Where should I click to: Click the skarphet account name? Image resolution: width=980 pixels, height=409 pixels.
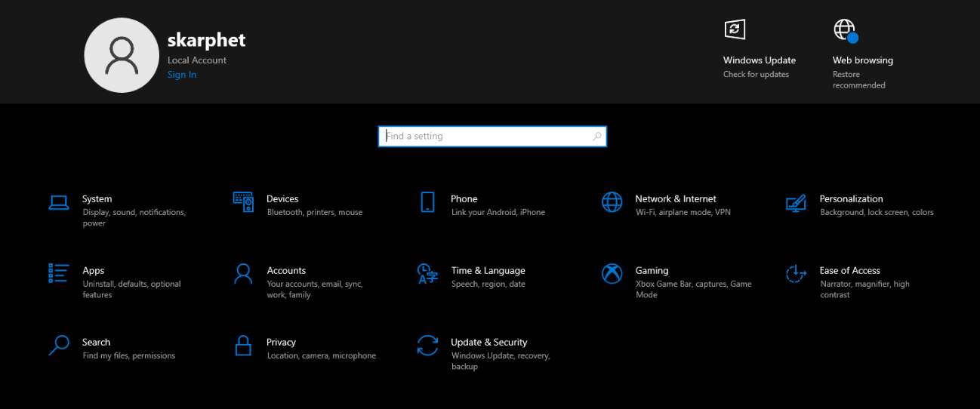point(206,40)
